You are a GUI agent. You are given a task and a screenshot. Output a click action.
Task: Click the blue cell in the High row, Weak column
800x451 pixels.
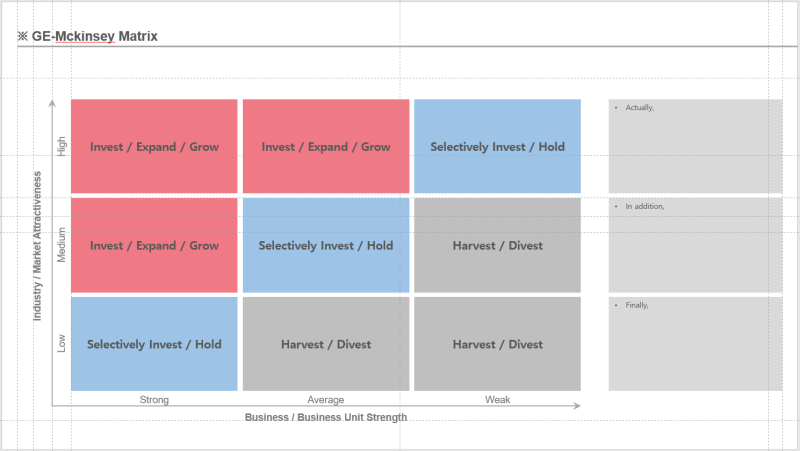[497, 147]
